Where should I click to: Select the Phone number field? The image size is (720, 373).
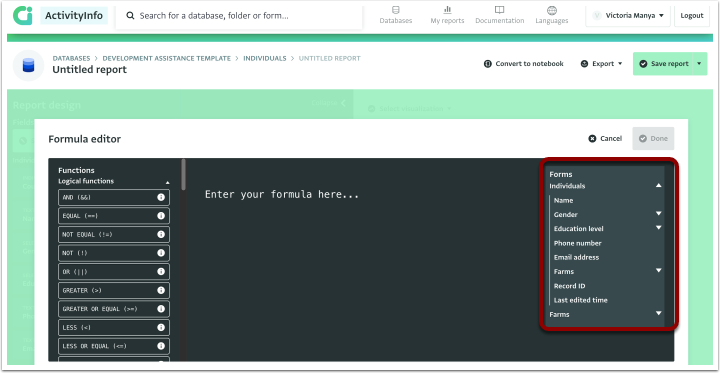pyautogui.click(x=577, y=243)
